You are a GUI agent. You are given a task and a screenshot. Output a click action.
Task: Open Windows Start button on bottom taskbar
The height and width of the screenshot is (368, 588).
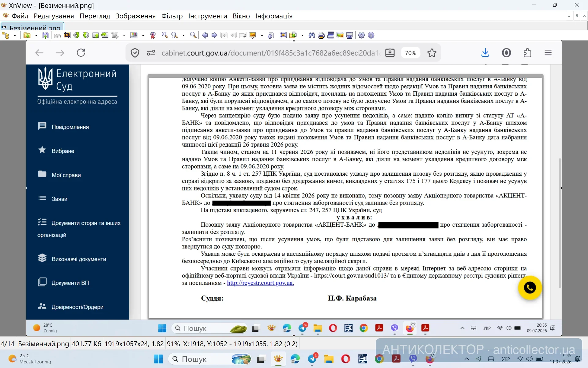pos(158,359)
